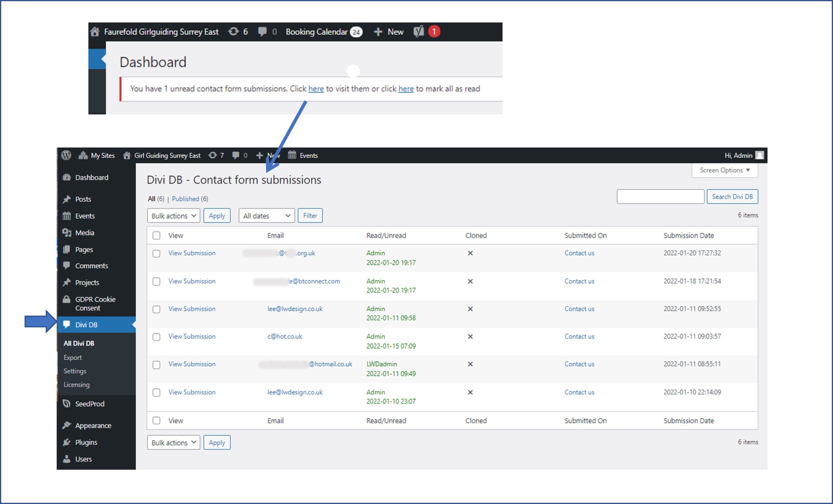
Task: Click the plus New icon in top dashboard bar
Action: [378, 32]
